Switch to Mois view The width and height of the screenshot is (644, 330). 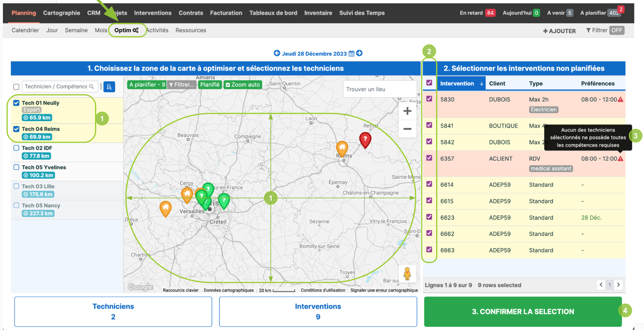pyautogui.click(x=101, y=30)
